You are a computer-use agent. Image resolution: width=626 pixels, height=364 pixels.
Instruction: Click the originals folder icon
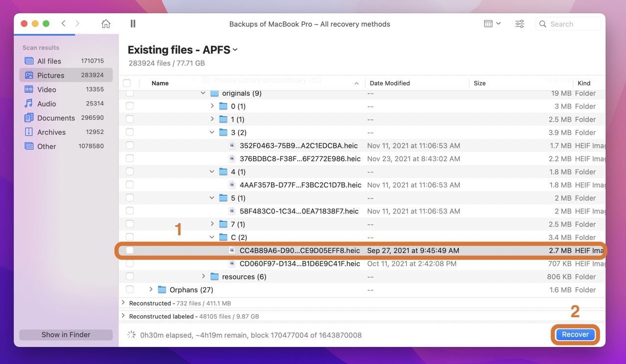point(214,93)
